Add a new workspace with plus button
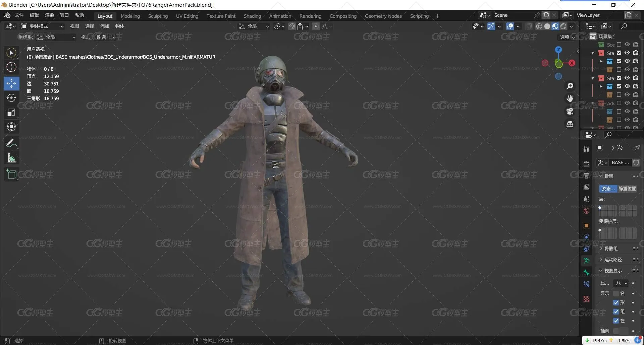The height and width of the screenshot is (345, 644). [437, 16]
